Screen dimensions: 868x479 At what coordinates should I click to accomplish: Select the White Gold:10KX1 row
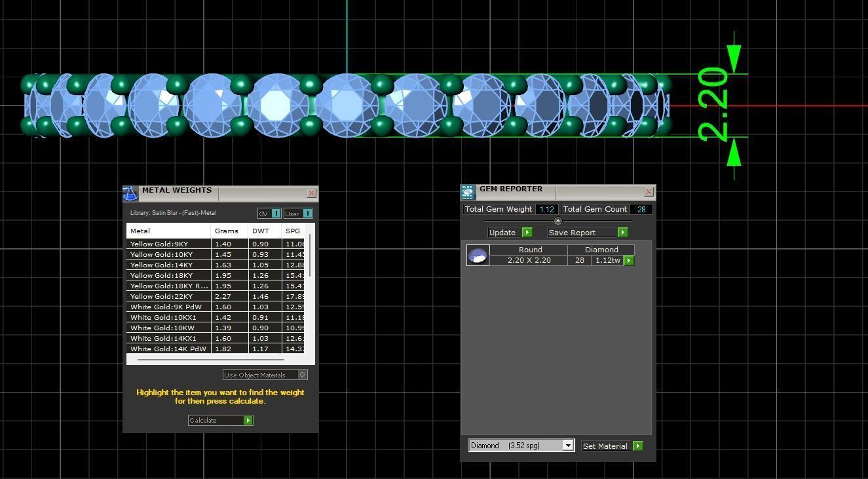[216, 317]
